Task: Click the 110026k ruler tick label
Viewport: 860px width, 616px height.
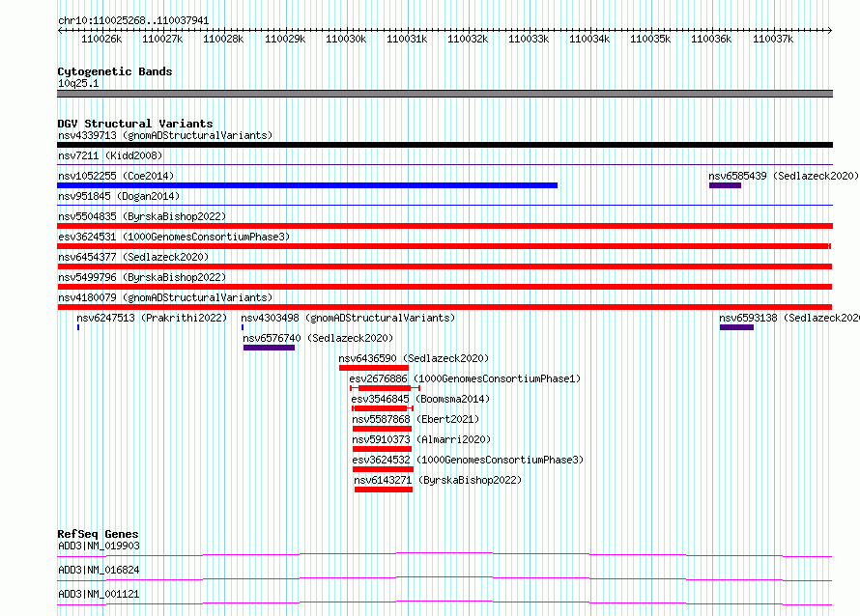Action: [x=101, y=39]
